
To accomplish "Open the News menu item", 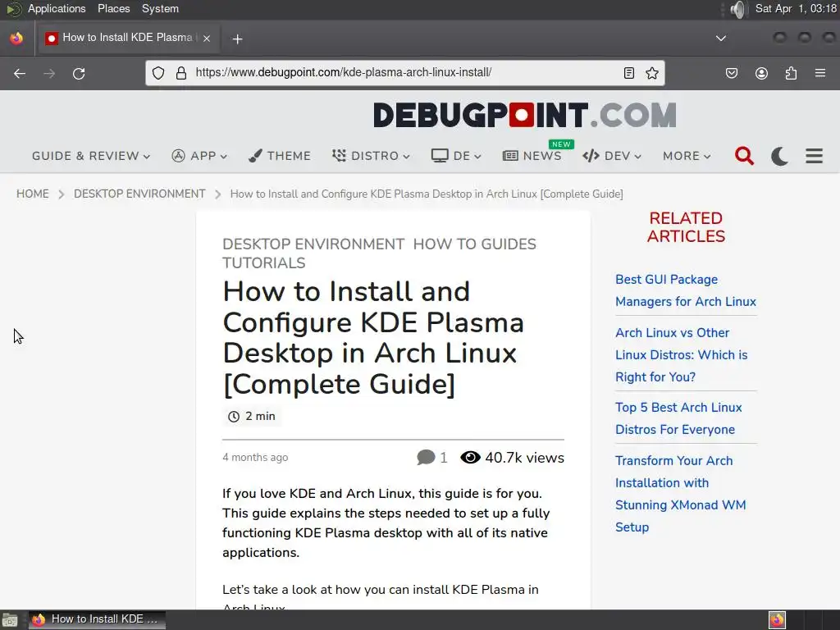I will click(532, 156).
